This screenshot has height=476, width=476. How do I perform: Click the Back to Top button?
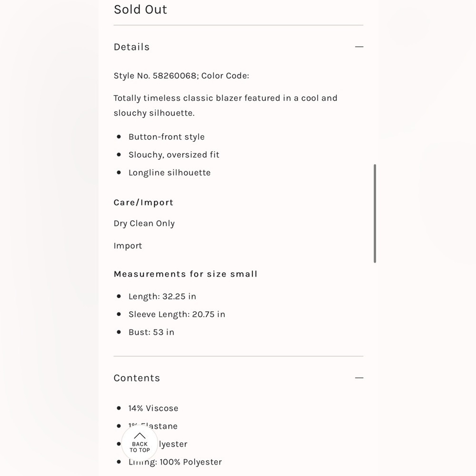(139, 443)
